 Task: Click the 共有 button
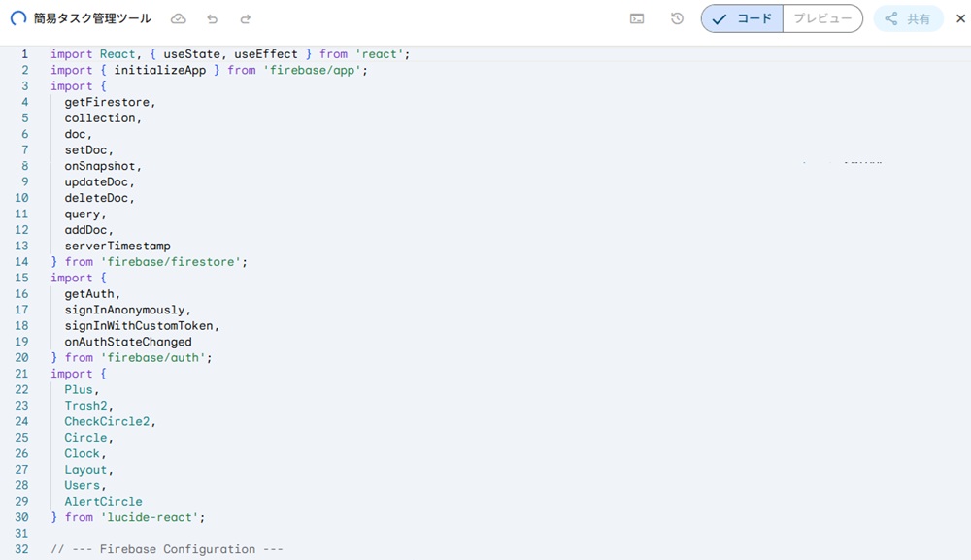[908, 17]
